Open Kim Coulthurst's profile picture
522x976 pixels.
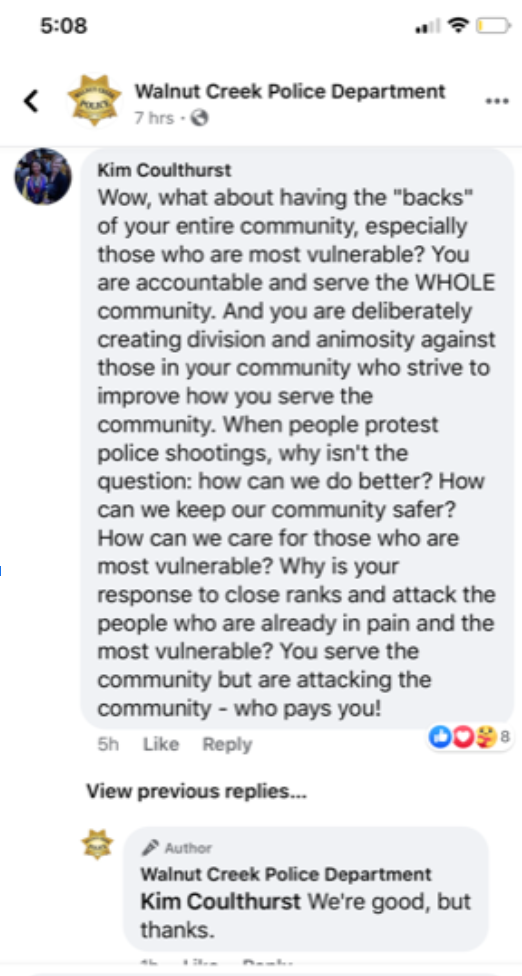(x=43, y=176)
